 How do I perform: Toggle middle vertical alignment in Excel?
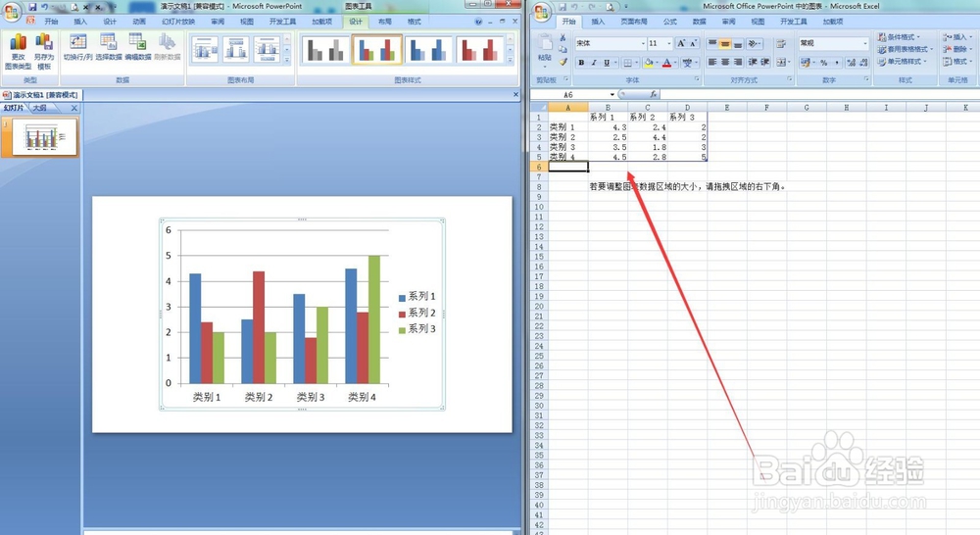coord(725,43)
